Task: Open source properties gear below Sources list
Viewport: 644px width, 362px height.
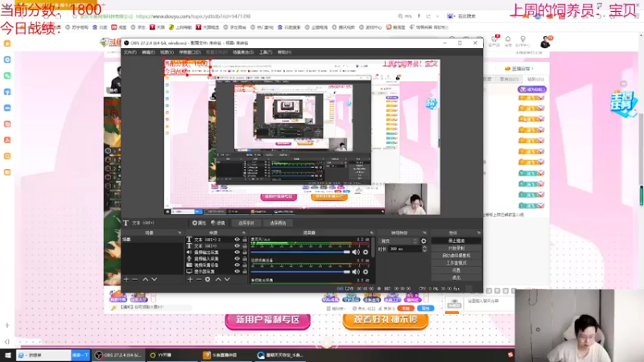Action: pyautogui.click(x=208, y=279)
